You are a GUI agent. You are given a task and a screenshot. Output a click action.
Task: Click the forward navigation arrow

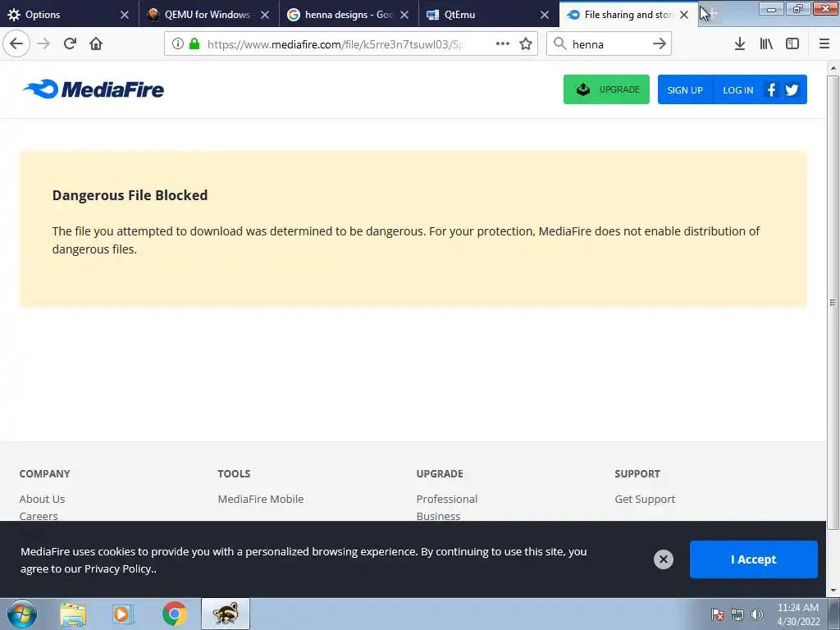(x=43, y=43)
